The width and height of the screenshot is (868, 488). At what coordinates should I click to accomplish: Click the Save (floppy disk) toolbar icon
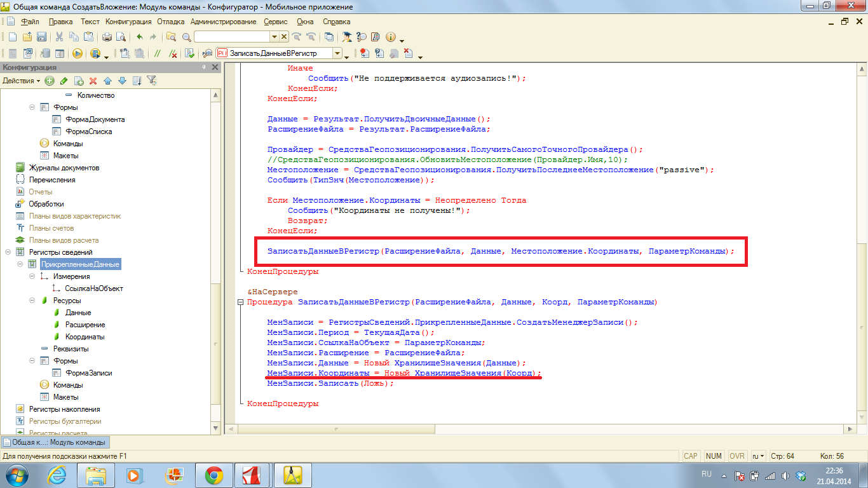pyautogui.click(x=42, y=37)
